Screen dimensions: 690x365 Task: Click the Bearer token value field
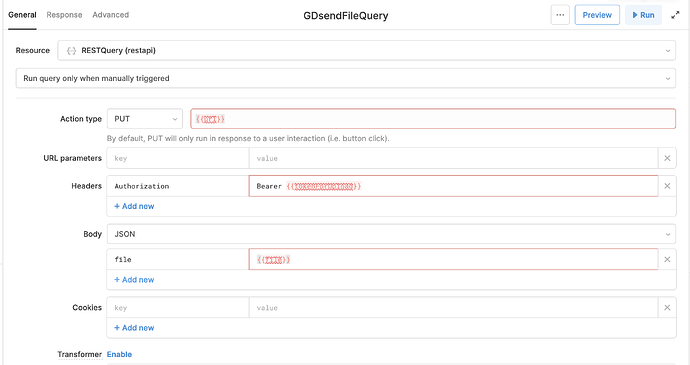pos(453,186)
